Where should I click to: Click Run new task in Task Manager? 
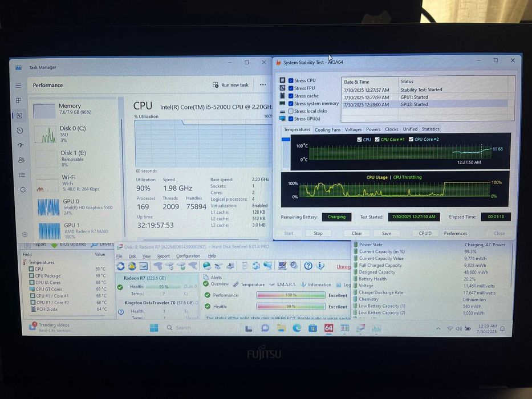[x=230, y=85]
